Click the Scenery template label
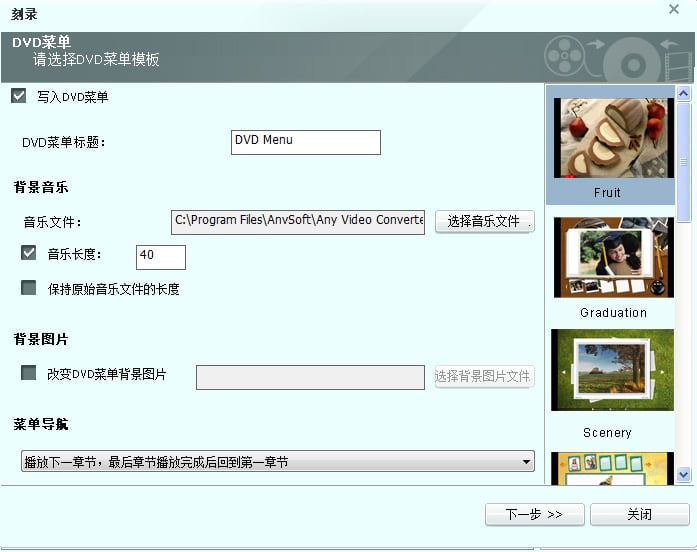This screenshot has width=697, height=552. point(607,432)
